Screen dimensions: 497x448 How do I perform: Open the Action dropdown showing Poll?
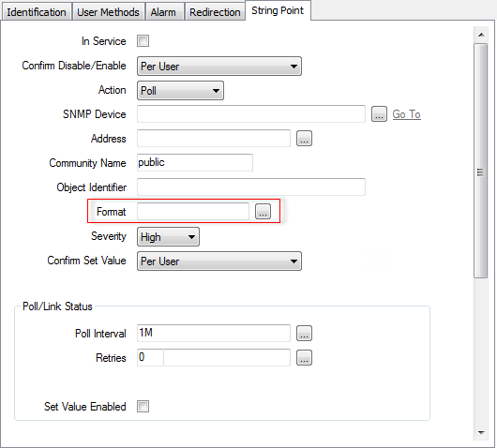click(x=180, y=91)
